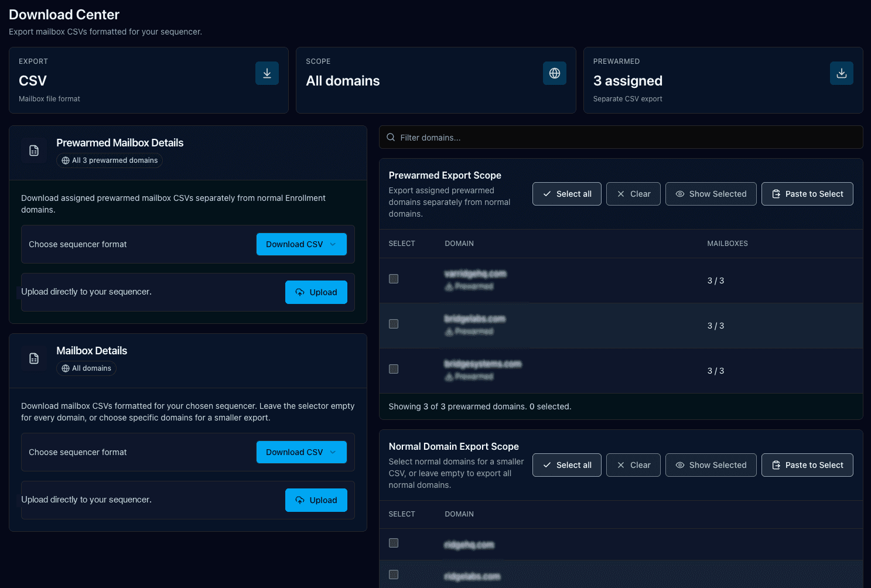Click the 'All domains' Scope card heading
This screenshot has height=588, width=871.
(343, 81)
